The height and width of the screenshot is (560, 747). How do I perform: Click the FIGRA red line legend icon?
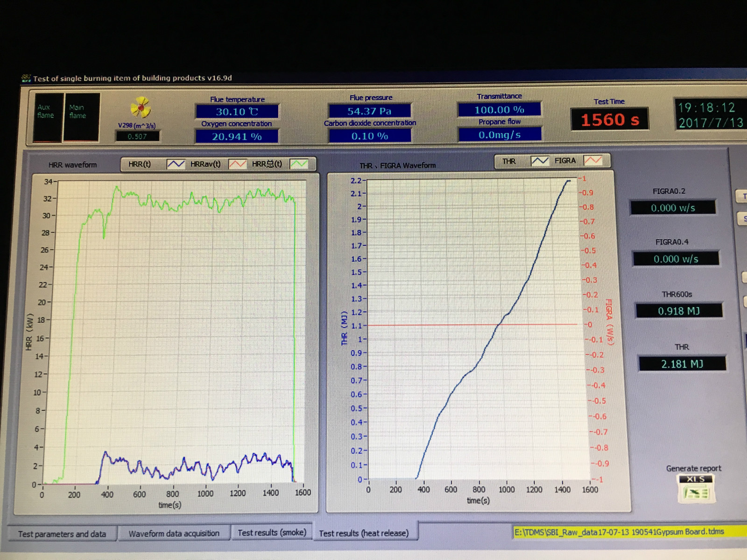(x=593, y=161)
